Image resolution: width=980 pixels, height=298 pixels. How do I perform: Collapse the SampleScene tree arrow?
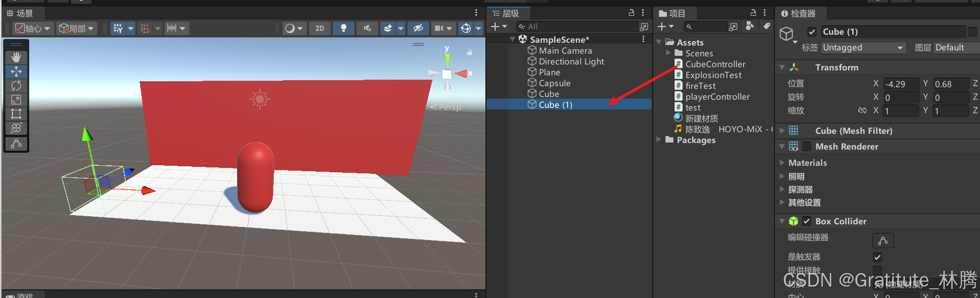512,40
